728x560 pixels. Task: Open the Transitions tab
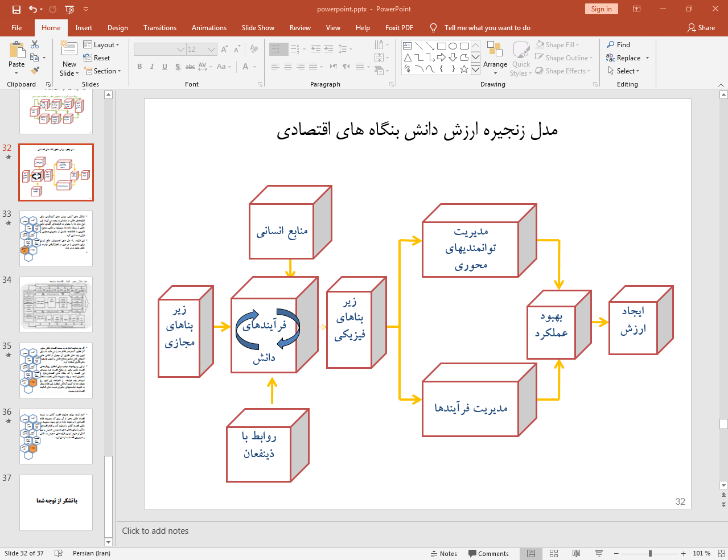click(160, 27)
